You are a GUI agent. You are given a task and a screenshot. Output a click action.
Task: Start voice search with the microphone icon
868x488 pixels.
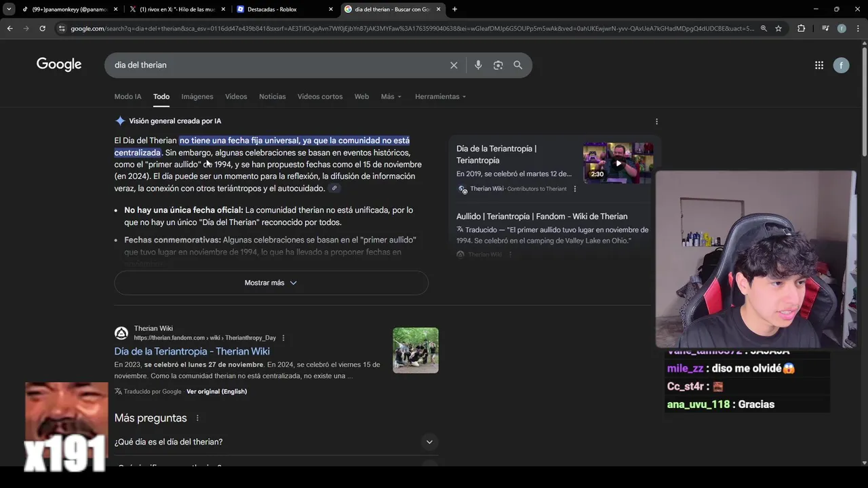point(478,65)
